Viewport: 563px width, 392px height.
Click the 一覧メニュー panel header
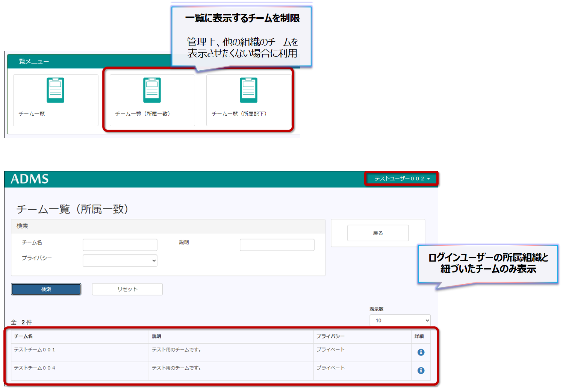point(31,61)
